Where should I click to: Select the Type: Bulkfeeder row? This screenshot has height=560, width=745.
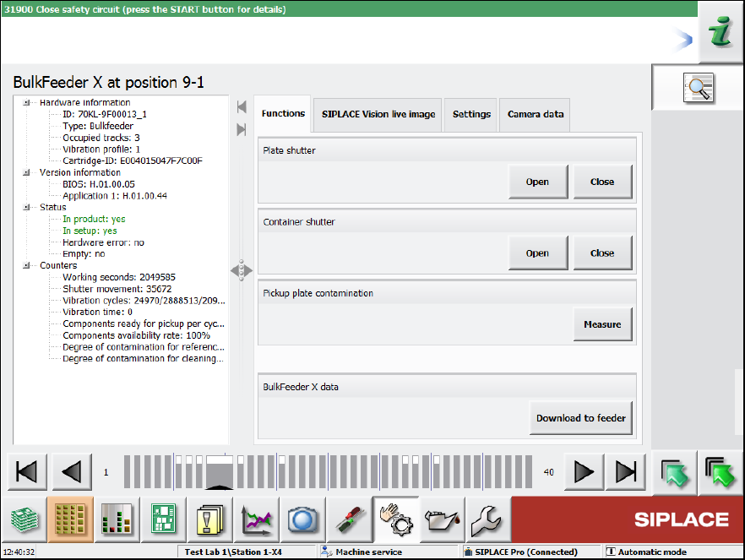[98, 126]
